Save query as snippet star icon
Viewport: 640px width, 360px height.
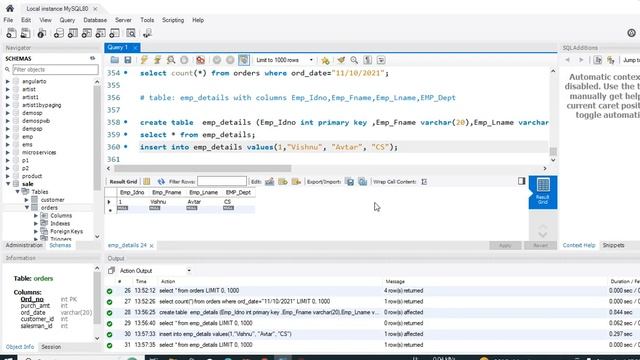[325, 60]
